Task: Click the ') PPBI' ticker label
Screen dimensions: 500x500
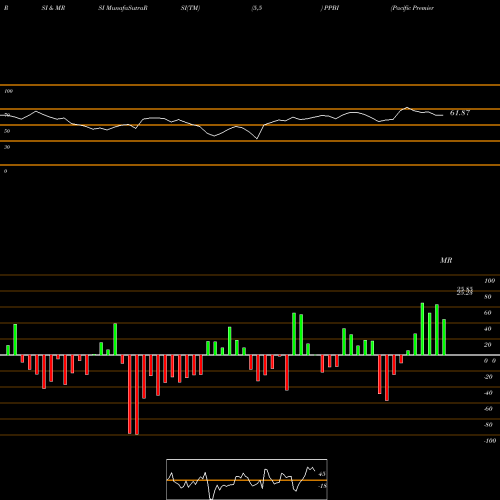Action: tap(330, 8)
